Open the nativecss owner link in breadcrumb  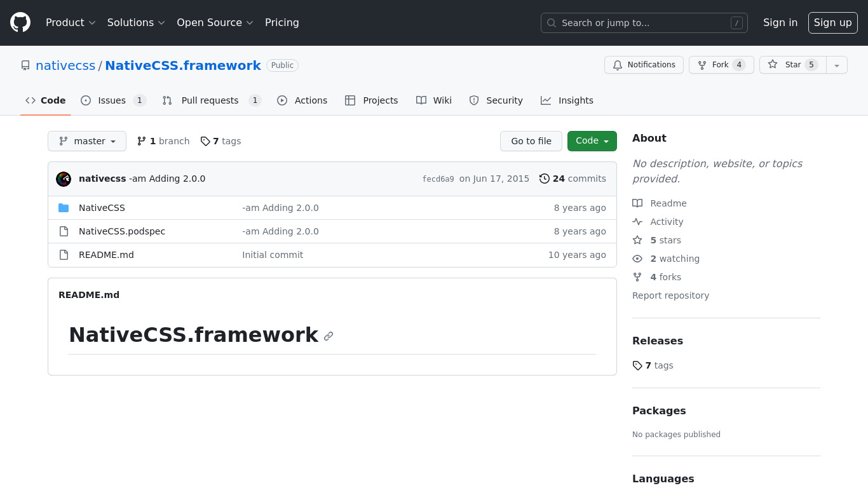[65, 65]
